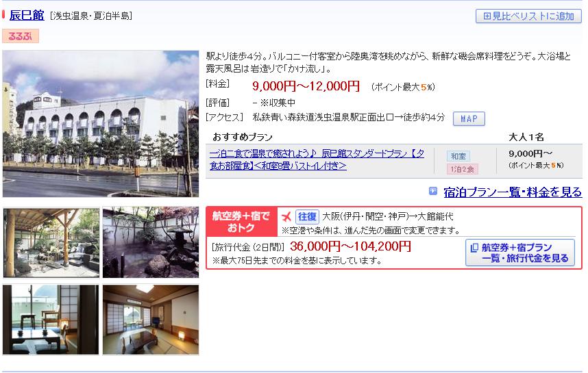Click the 収集中 rating status text
The height and width of the screenshot is (373, 588).
278,103
